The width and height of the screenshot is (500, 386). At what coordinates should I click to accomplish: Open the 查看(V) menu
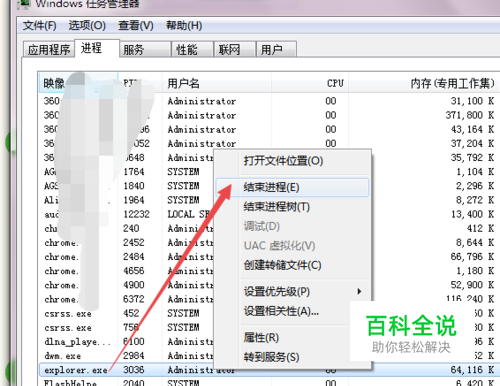(x=136, y=26)
